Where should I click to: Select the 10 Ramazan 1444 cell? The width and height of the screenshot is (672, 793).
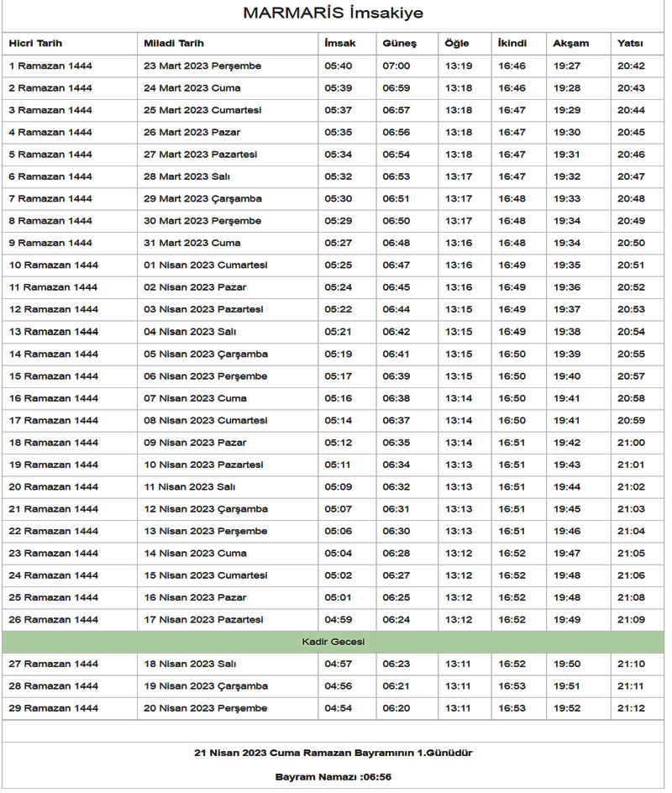[54, 265]
